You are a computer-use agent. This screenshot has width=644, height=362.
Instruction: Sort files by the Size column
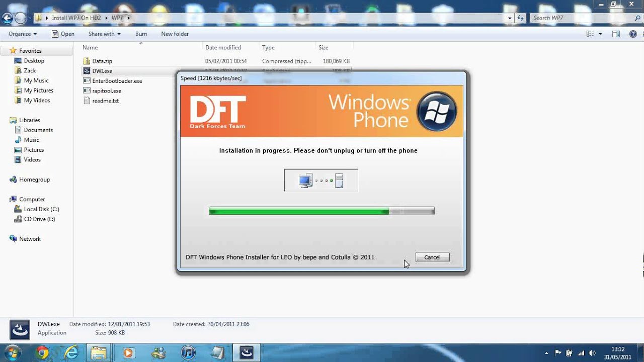[324, 47]
